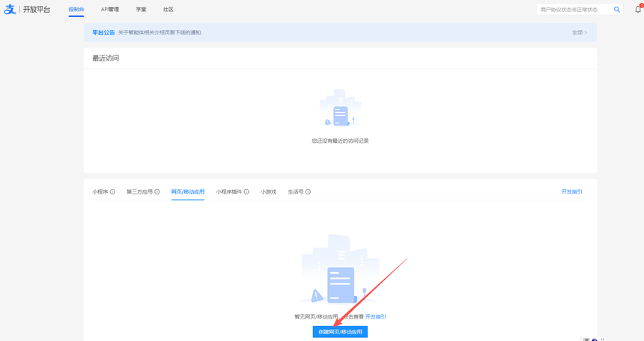Viewport: 644px width, 341px height.
Task: Switch to the 小游戏 tab
Action: [268, 192]
